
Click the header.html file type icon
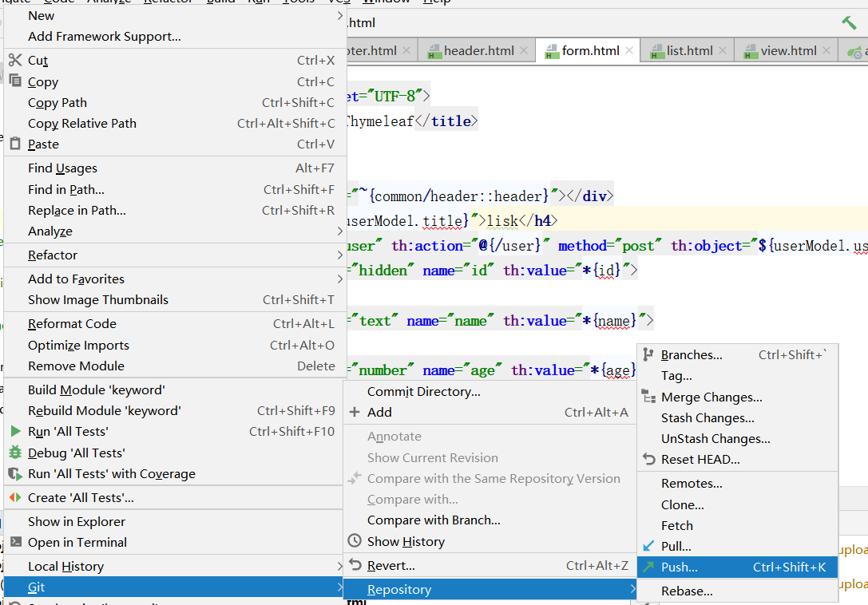[434, 51]
